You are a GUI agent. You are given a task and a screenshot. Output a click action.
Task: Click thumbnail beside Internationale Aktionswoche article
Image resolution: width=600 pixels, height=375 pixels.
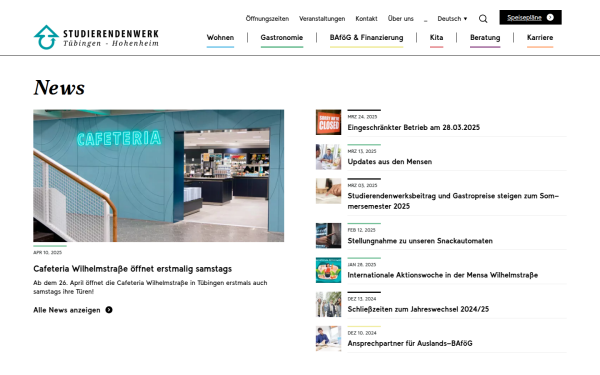[328, 270]
